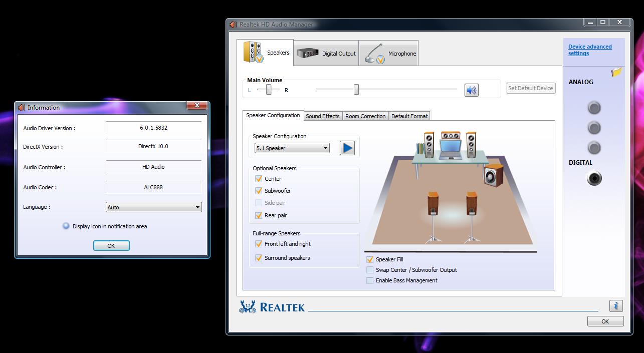Click the HD Audio controller field
644x353 pixels.
coord(154,167)
